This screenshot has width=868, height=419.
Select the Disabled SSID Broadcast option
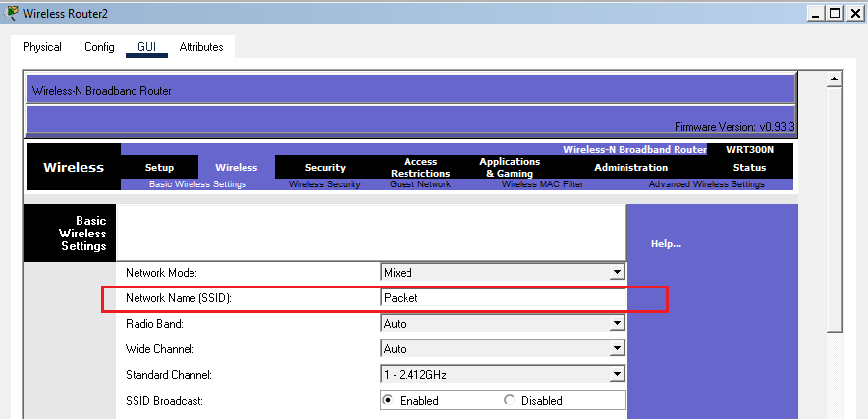click(x=509, y=400)
